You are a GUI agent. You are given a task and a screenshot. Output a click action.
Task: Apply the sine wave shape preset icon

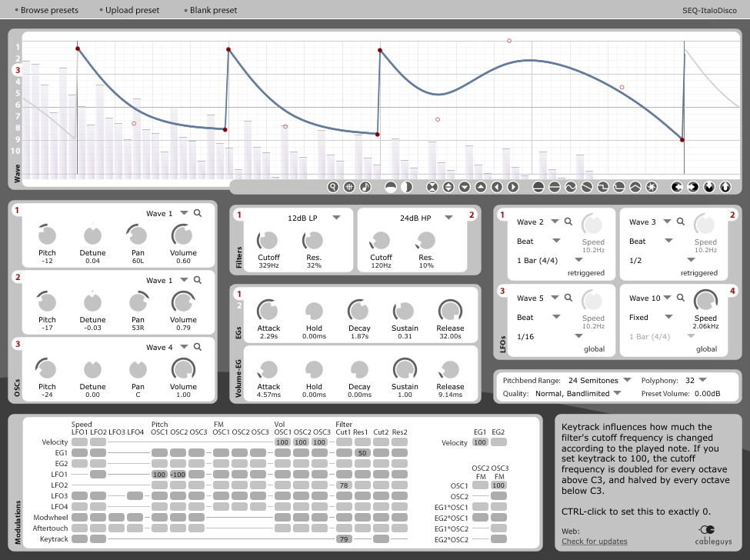pyautogui.click(x=571, y=187)
